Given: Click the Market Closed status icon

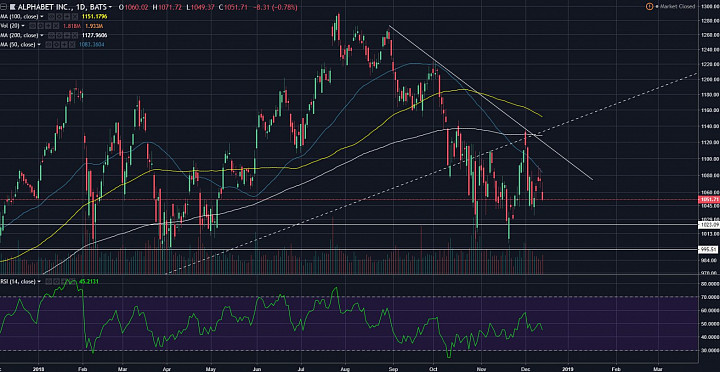Looking at the screenshot, I should pyautogui.click(x=649, y=6).
